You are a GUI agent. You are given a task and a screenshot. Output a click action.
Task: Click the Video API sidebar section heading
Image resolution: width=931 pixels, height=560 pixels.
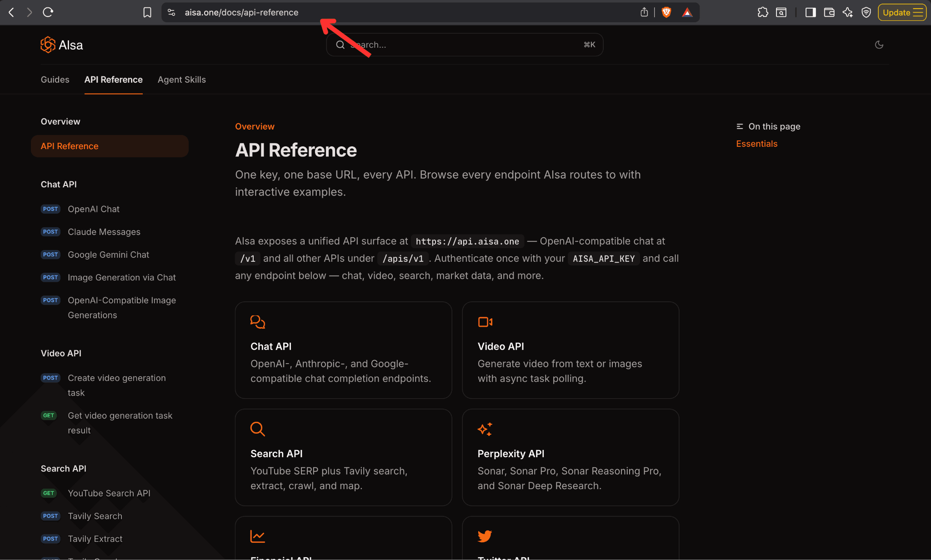click(61, 354)
